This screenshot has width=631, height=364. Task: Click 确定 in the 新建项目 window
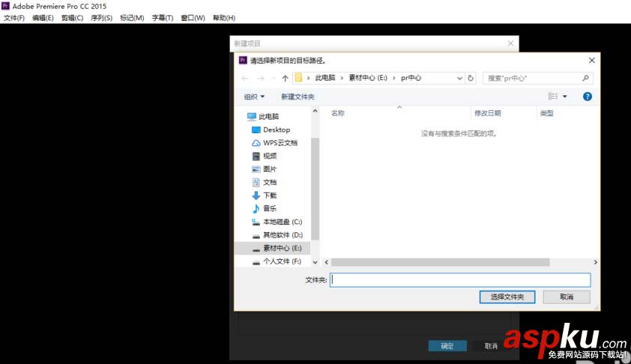[x=447, y=346]
